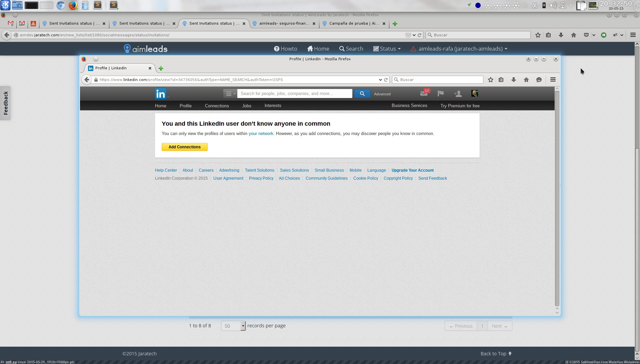Open the Connections menu on LinkedIn
The width and height of the screenshot is (640, 364).
pos(217,106)
